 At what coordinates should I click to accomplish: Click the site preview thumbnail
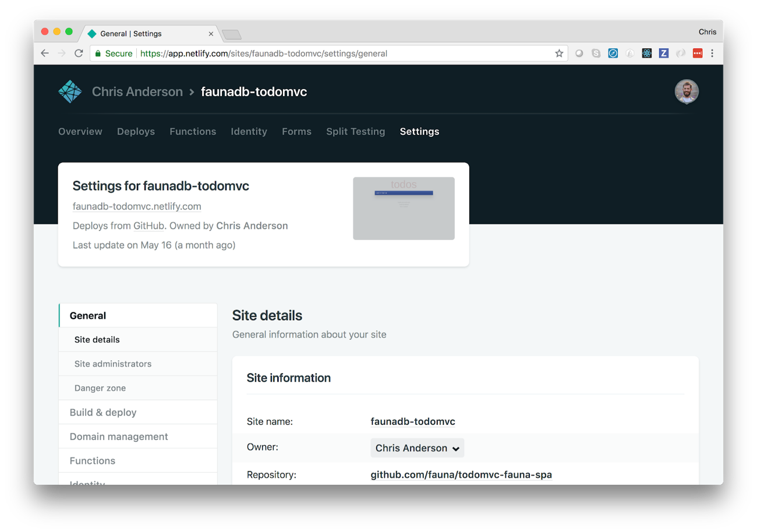[404, 208]
